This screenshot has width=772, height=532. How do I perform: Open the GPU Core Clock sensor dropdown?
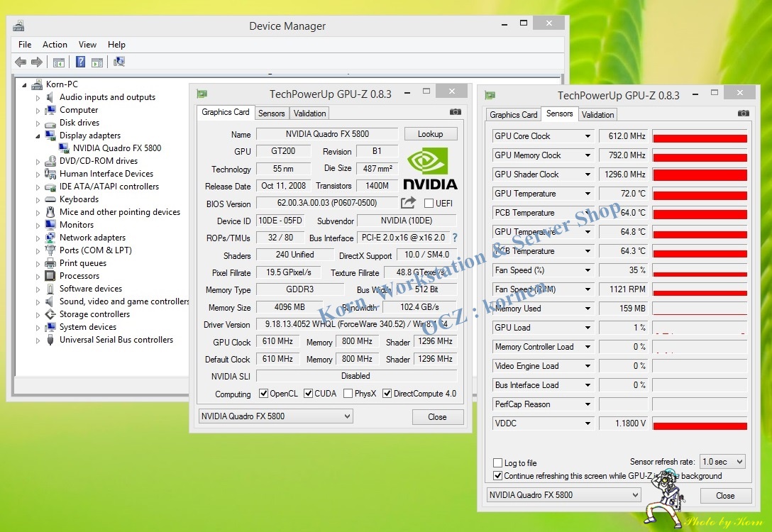pos(588,136)
